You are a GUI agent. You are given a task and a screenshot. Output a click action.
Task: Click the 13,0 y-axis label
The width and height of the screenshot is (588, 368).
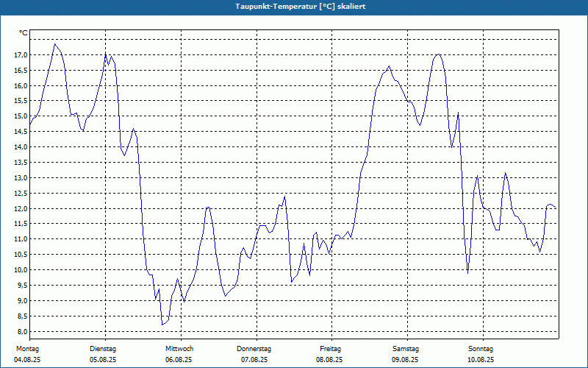[x=21, y=178]
